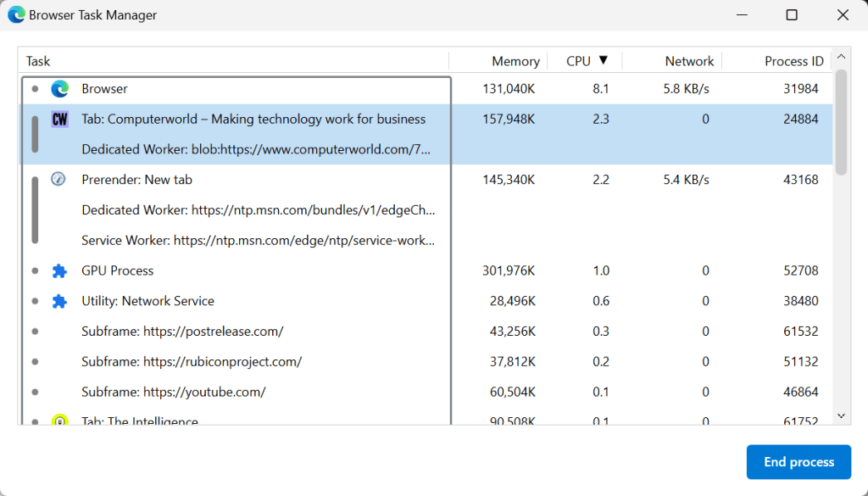Click the scrollbar up arrow
Image resolution: width=868 pixels, height=496 pixels.
841,57
